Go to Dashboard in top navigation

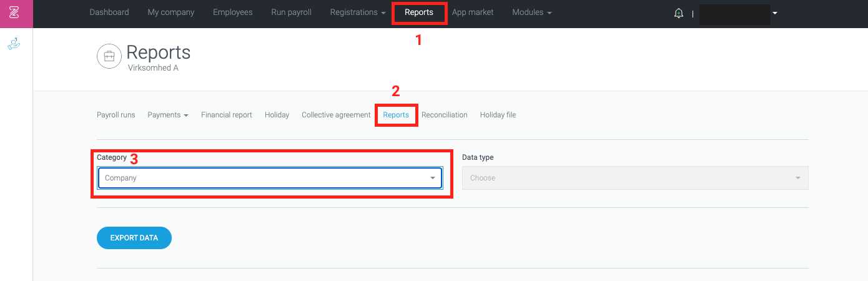tap(109, 12)
